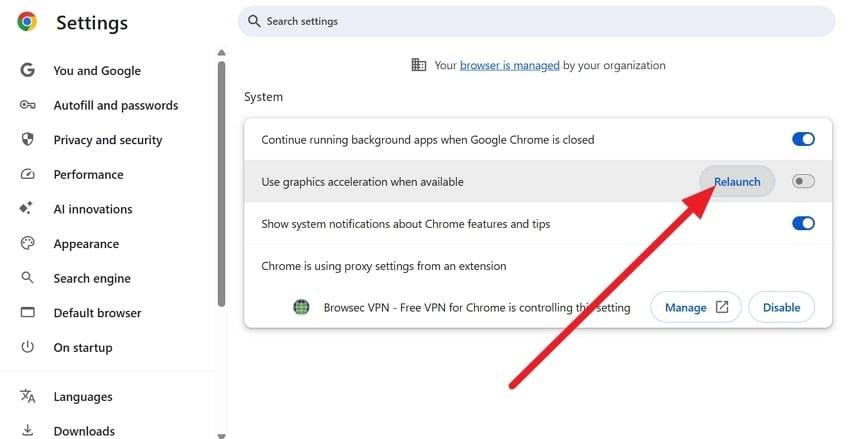
Task: Open the browser is managed link
Action: pyautogui.click(x=510, y=66)
